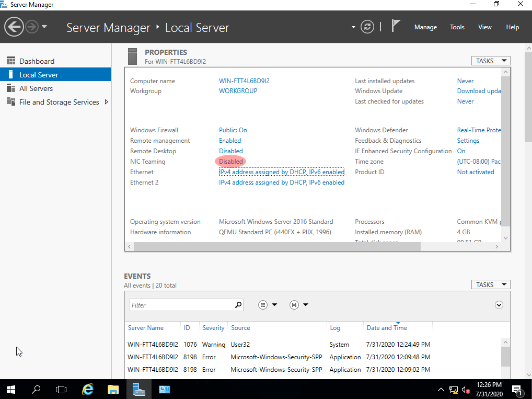Open the Tools menu

[457, 27]
